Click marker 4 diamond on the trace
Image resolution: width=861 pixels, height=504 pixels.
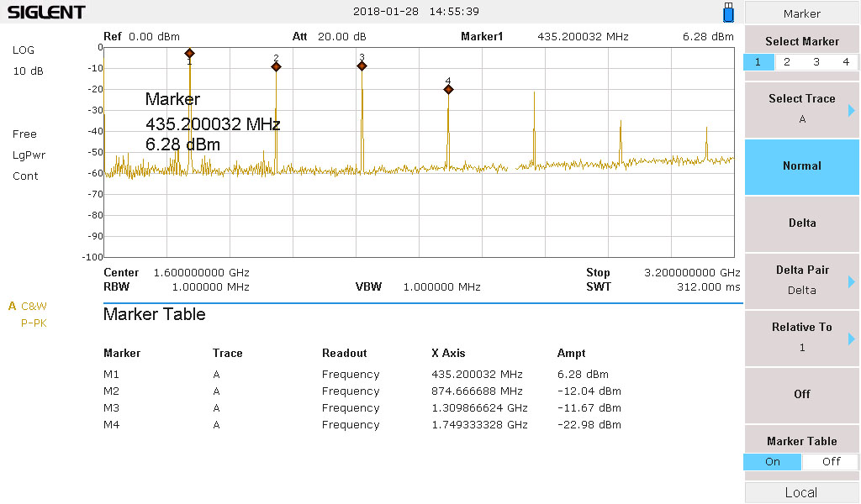point(449,89)
